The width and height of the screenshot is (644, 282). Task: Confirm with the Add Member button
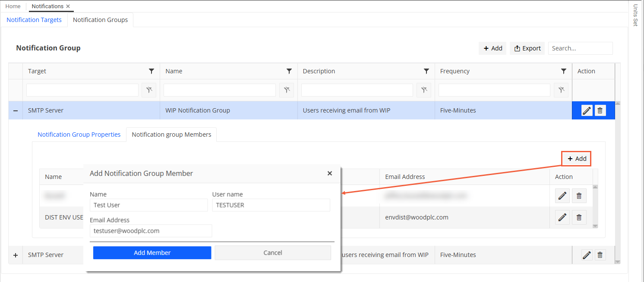coord(152,253)
